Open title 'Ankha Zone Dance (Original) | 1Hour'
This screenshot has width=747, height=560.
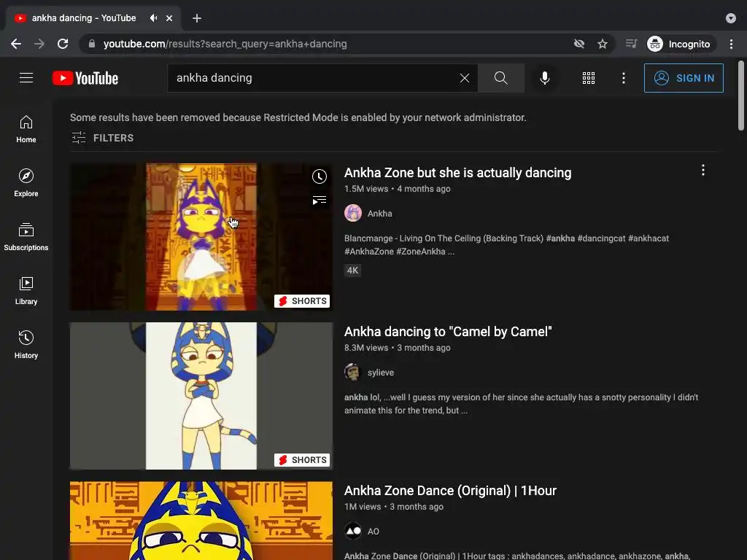450,491
